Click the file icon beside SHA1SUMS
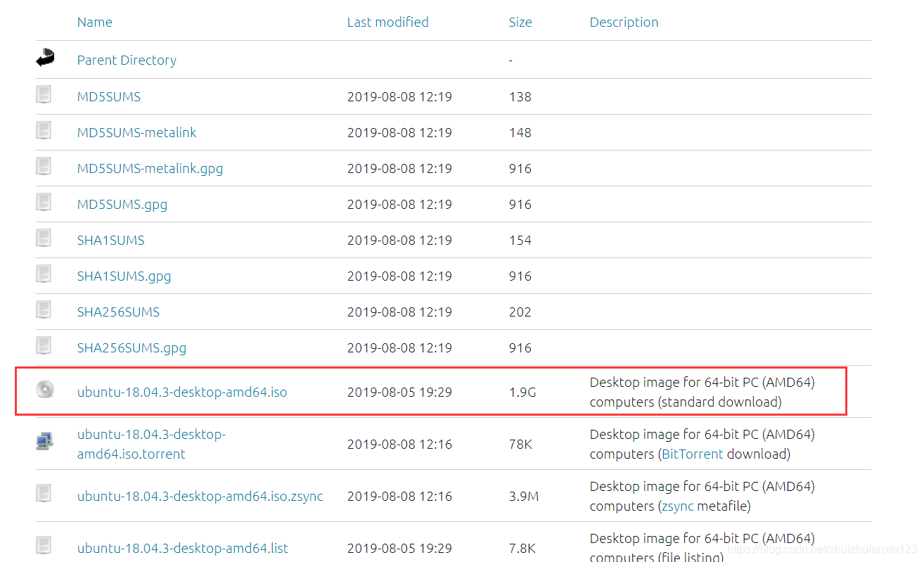Image resolution: width=924 pixels, height=562 pixels. (x=44, y=238)
